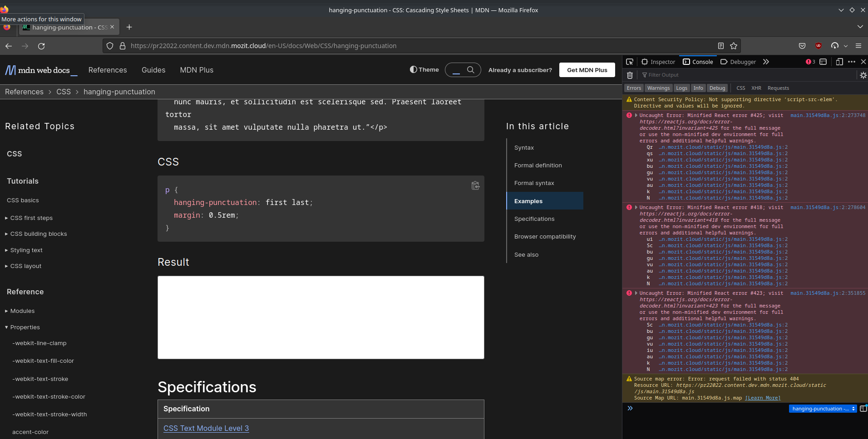Show more devtools tabs chevron
The height and width of the screenshot is (439, 868).
(766, 62)
